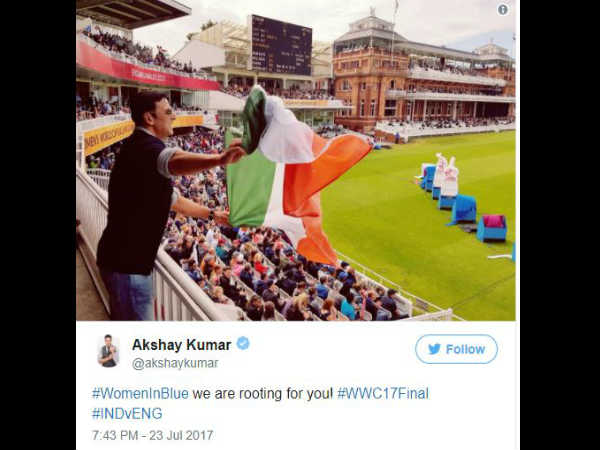Click the 23 Jul 2017 date
Viewport: 600px width, 450px height.
(x=181, y=435)
